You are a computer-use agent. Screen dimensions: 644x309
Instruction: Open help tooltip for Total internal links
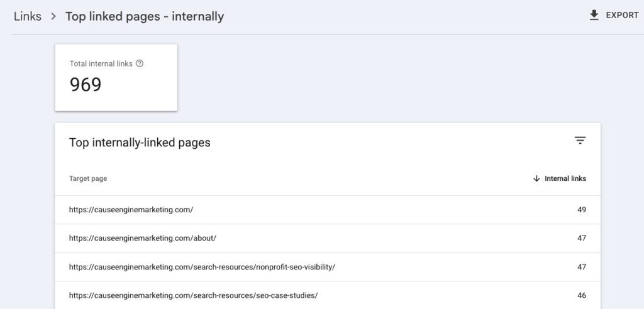140,63
